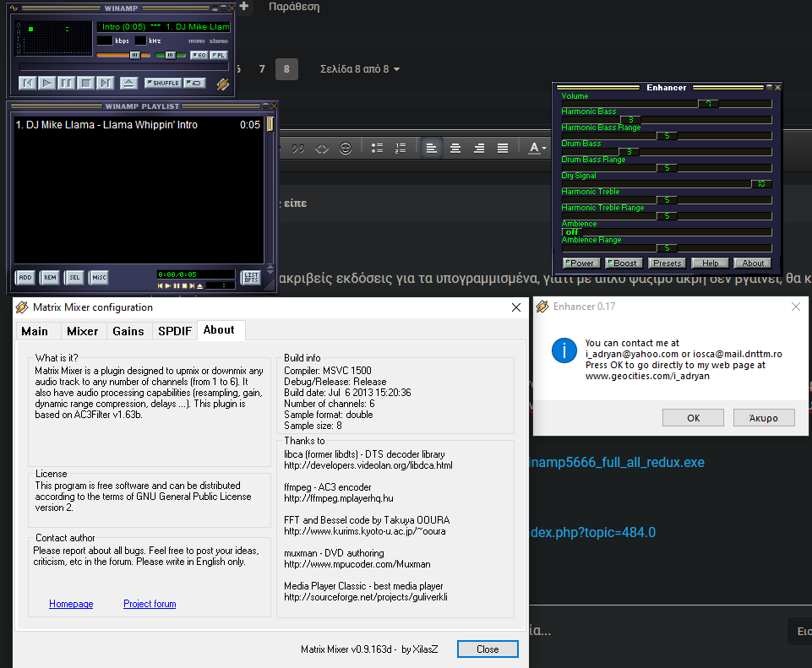Open Enhancer Presets
Screen dimensions: 812x668
click(x=667, y=263)
